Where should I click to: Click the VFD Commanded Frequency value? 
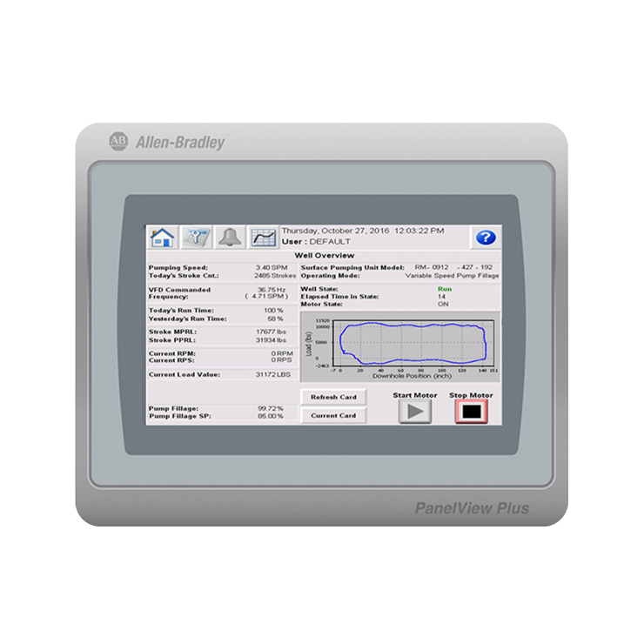pyautogui.click(x=272, y=290)
